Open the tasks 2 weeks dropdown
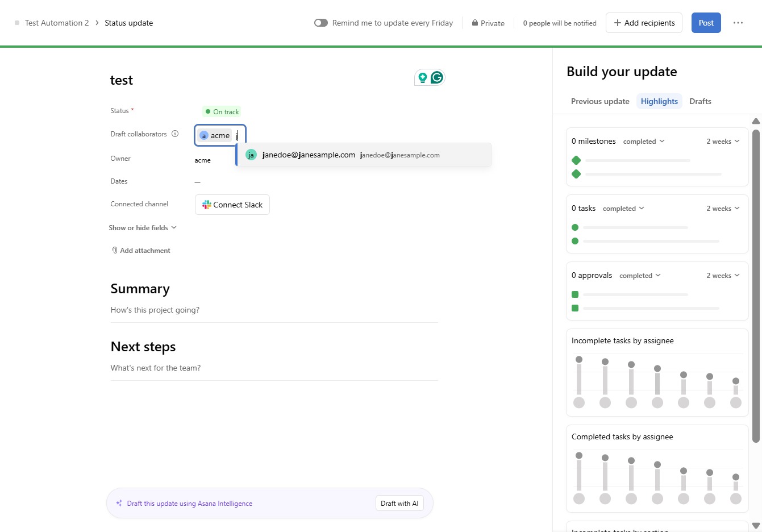 click(x=723, y=209)
